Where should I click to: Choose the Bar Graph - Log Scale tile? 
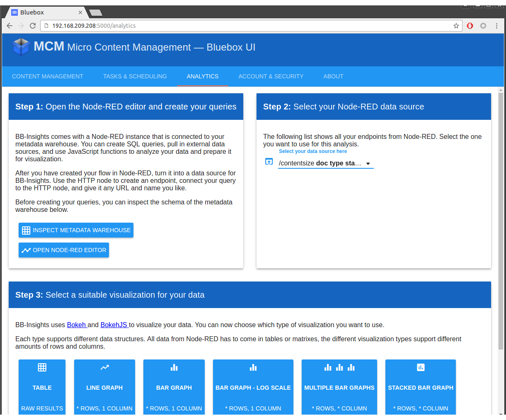point(253,387)
